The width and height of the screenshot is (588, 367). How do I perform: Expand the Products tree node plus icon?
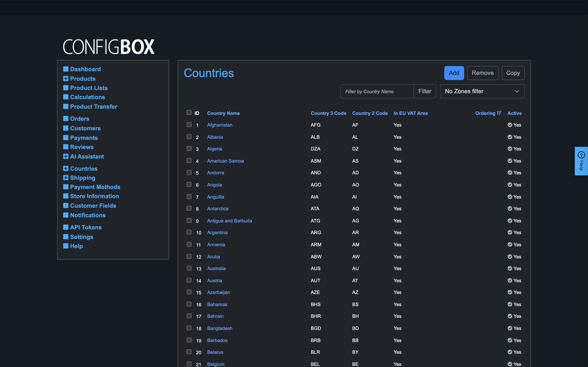(x=66, y=78)
